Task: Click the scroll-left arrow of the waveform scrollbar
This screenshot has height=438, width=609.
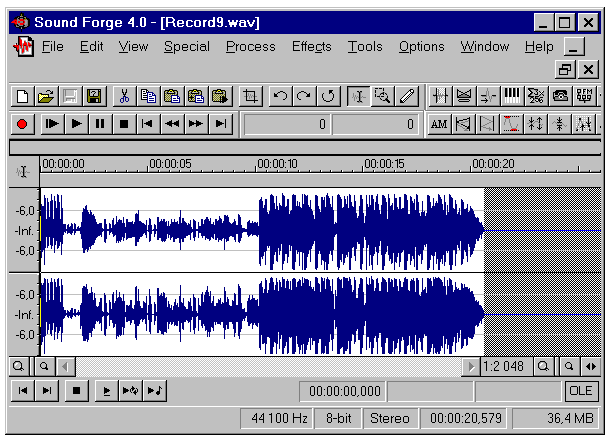Action: tap(65, 366)
